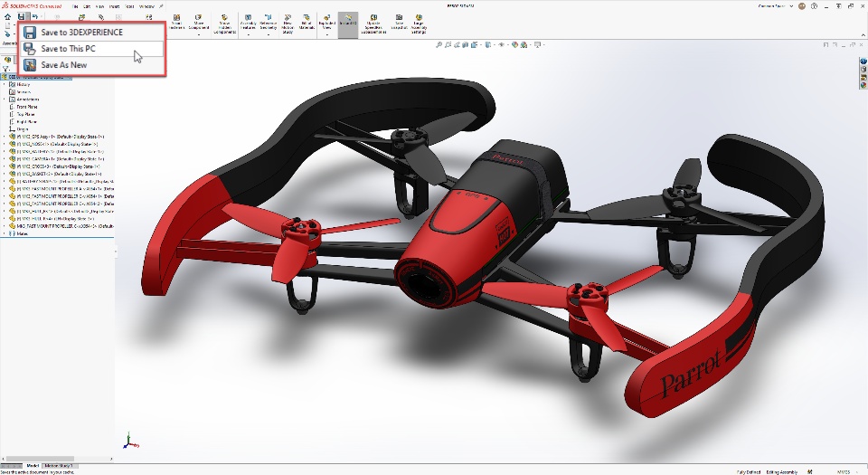Click the feature tree filter funnel icon

(6, 69)
